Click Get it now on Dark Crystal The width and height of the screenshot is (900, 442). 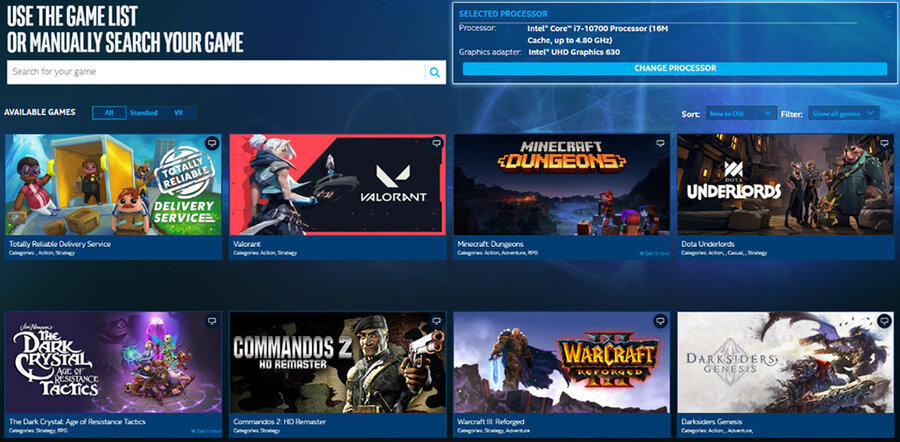point(205,431)
